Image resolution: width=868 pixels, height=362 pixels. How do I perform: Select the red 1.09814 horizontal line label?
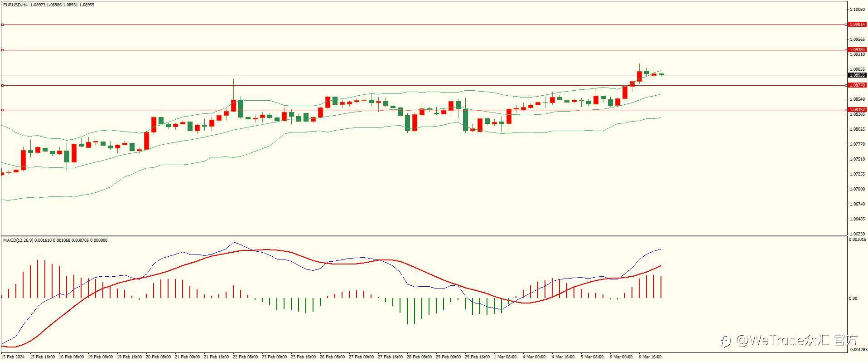tap(857, 24)
